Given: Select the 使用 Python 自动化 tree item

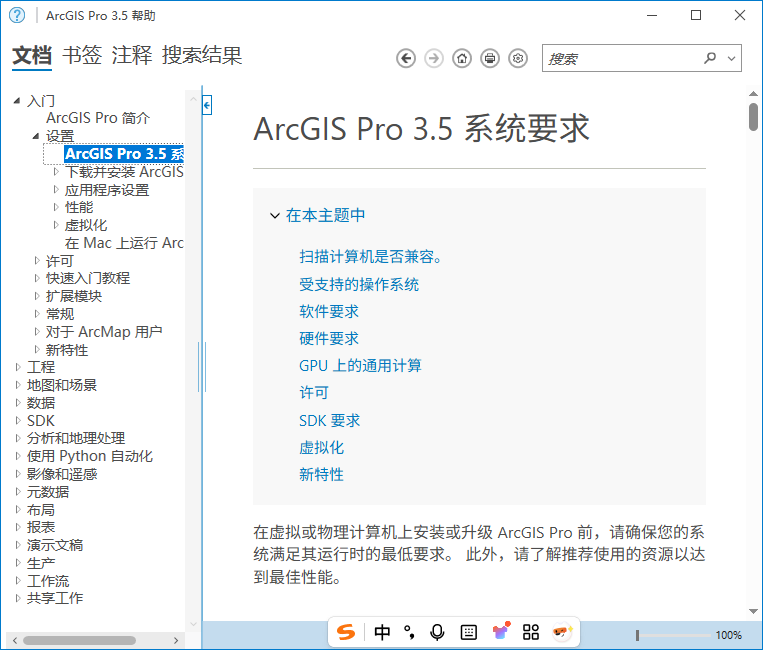Looking at the screenshot, I should pyautogui.click(x=90, y=456).
